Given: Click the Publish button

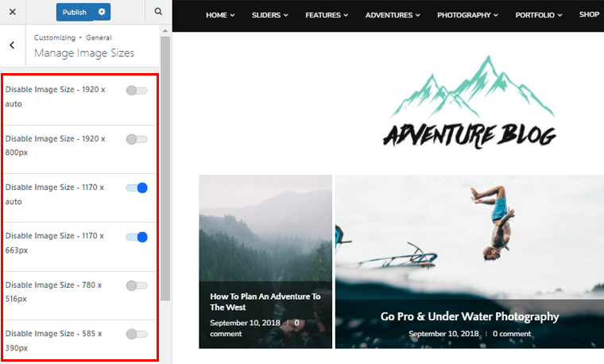Looking at the screenshot, I should (x=75, y=12).
